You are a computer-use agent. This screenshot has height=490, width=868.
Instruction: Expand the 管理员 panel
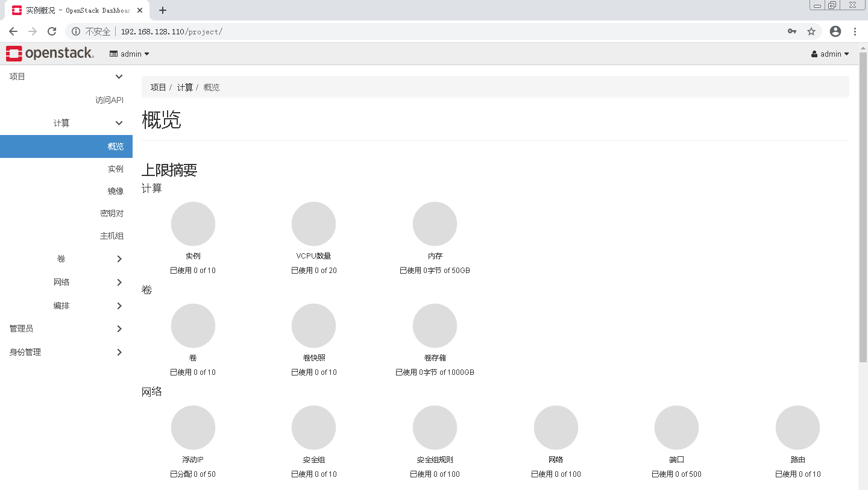[66, 328]
